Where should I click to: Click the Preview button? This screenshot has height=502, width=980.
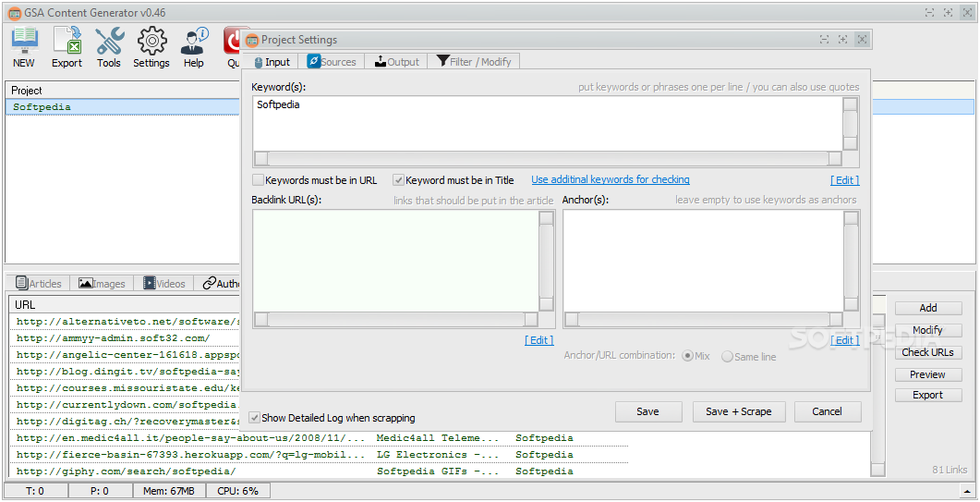[928, 374]
